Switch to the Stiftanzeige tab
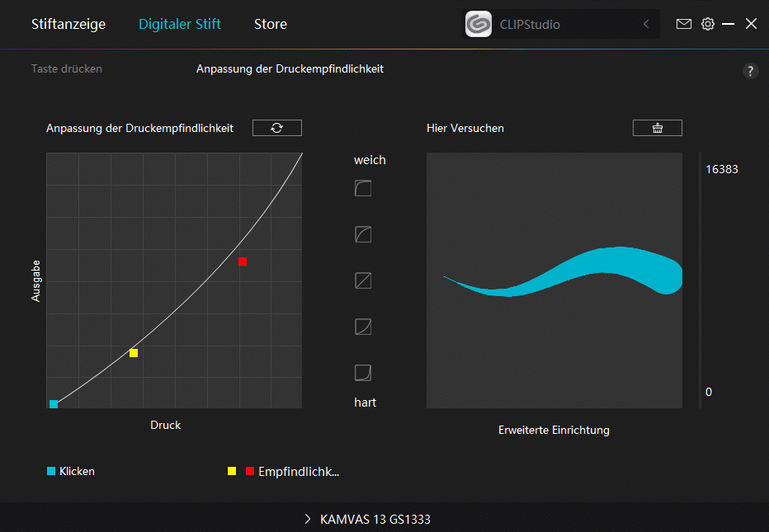 [x=68, y=24]
